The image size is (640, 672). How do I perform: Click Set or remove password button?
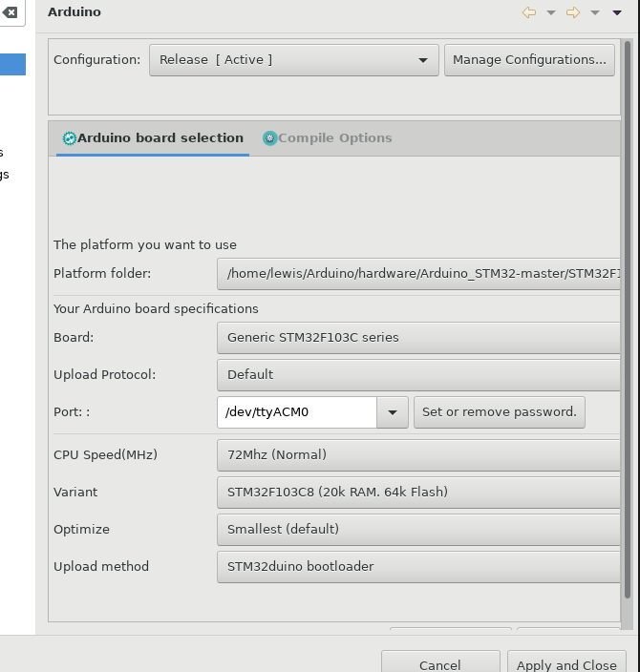(x=499, y=412)
